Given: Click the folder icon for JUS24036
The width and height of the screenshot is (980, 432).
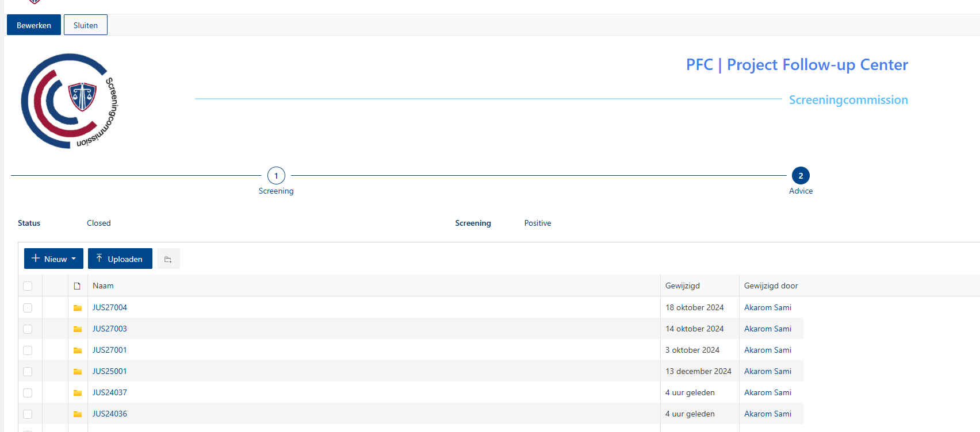Looking at the screenshot, I should click(x=78, y=414).
